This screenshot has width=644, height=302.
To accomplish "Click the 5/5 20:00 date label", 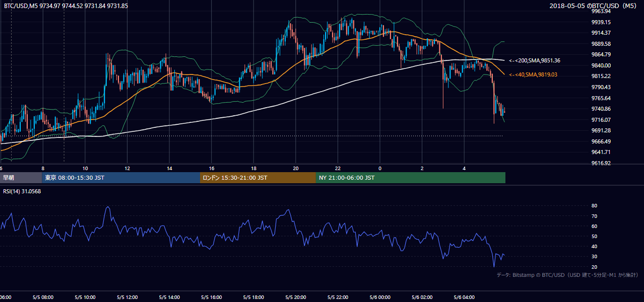I will click(296, 297).
